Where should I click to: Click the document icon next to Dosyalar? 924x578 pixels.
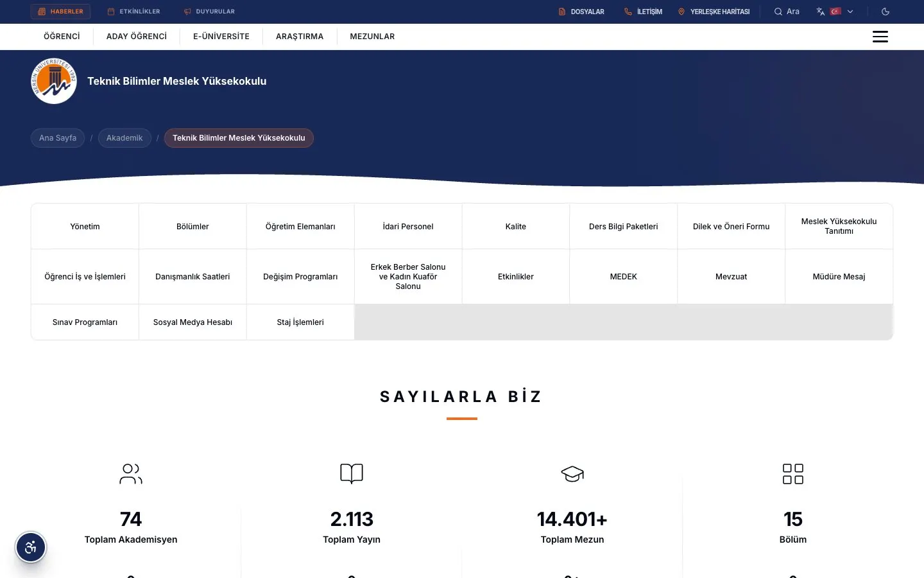[562, 12]
